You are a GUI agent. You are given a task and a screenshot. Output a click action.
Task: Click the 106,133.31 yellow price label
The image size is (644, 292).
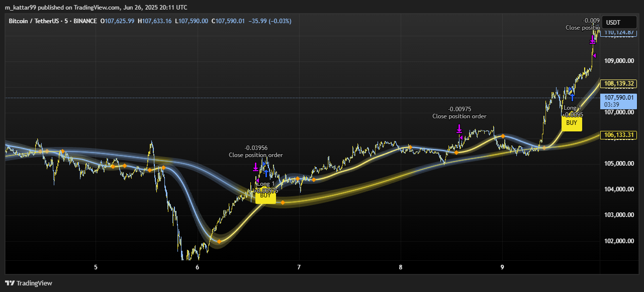click(619, 135)
